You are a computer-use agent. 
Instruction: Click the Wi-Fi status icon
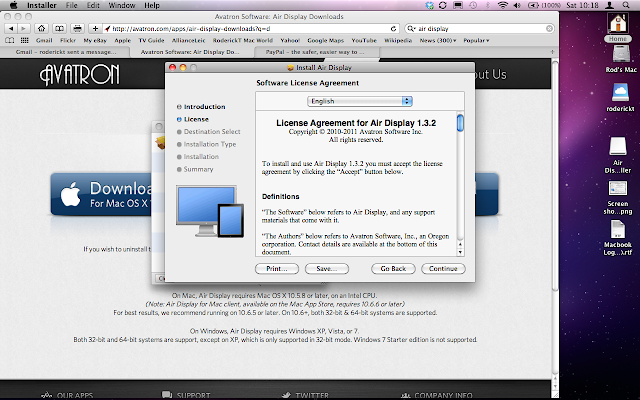[502, 5]
